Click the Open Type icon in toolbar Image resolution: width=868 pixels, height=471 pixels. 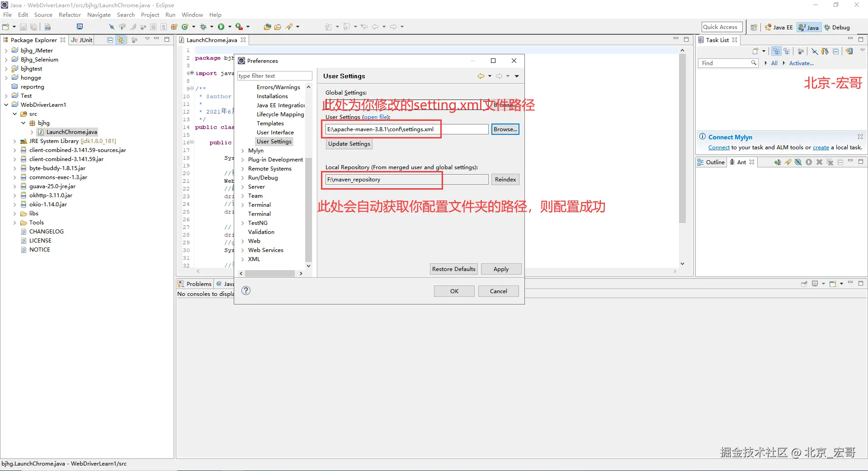267,27
